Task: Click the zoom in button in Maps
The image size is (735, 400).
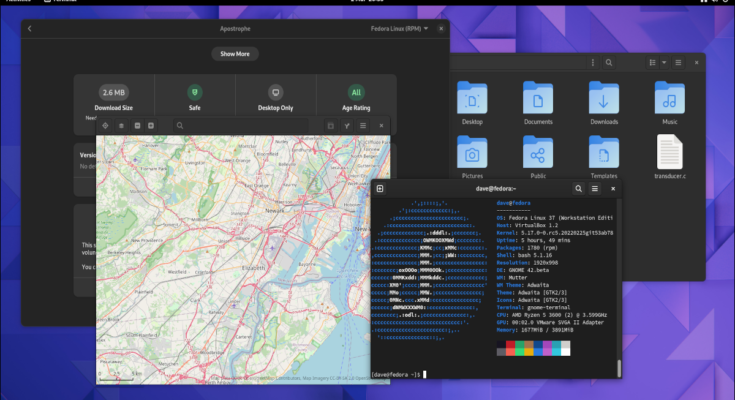Action: coord(151,126)
